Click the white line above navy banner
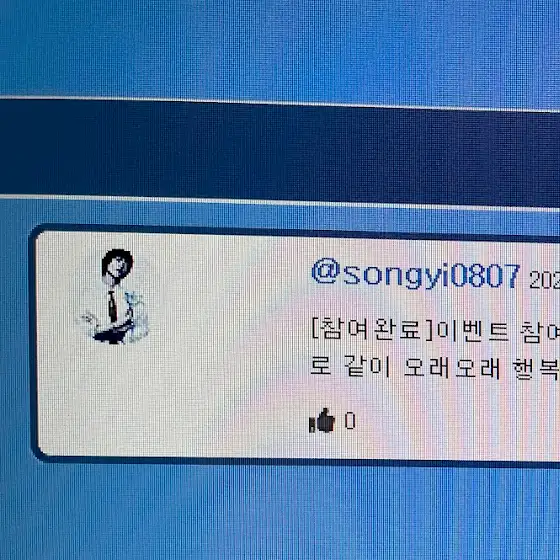560x560 pixels. point(280,104)
